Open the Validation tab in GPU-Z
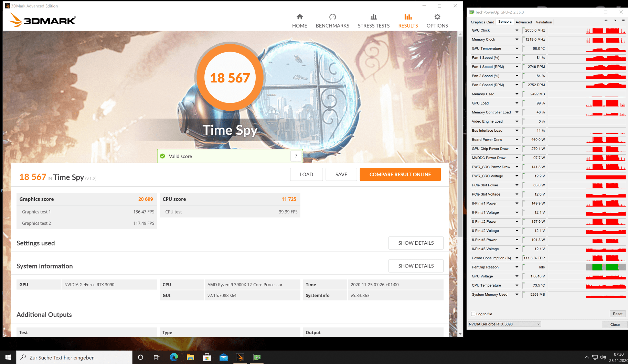 [544, 22]
